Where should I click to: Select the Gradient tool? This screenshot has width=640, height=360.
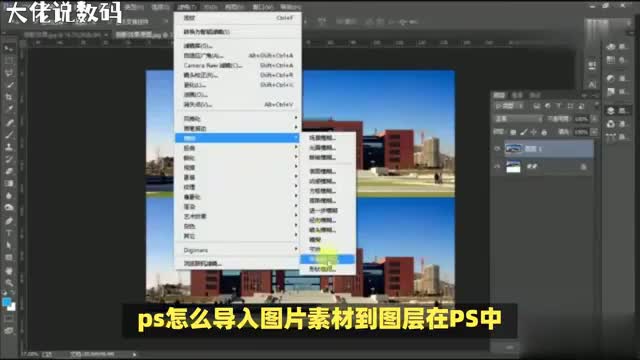click(9, 184)
